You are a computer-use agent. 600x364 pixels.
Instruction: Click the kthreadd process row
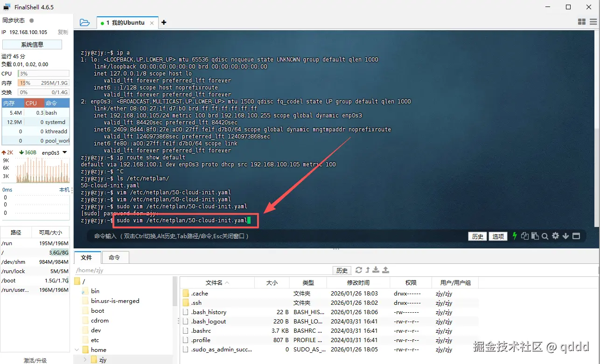tap(36, 131)
